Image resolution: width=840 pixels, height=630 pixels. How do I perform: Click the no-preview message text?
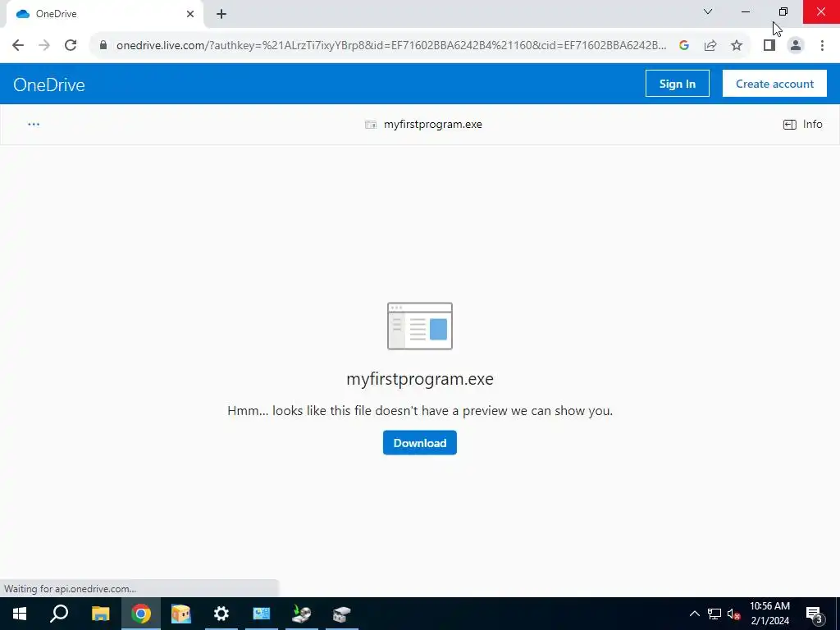click(x=420, y=411)
